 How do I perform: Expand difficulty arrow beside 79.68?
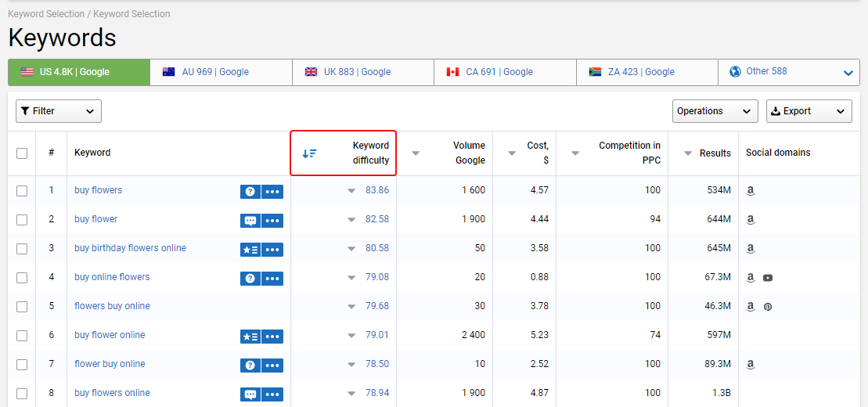click(351, 307)
